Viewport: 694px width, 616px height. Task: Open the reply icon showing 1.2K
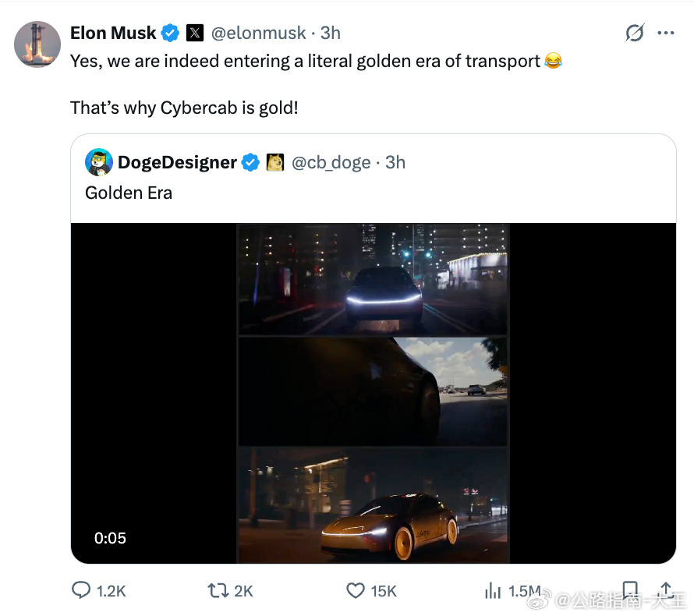(x=99, y=591)
